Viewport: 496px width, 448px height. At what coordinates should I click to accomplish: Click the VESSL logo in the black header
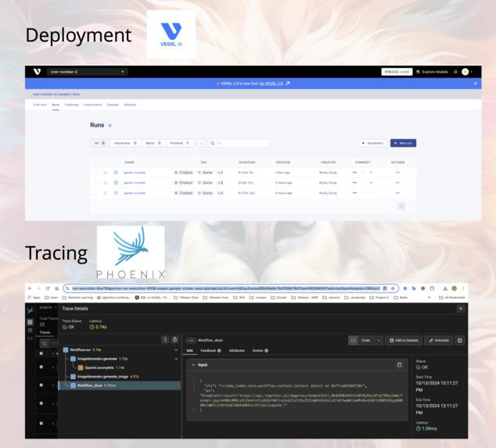point(37,72)
